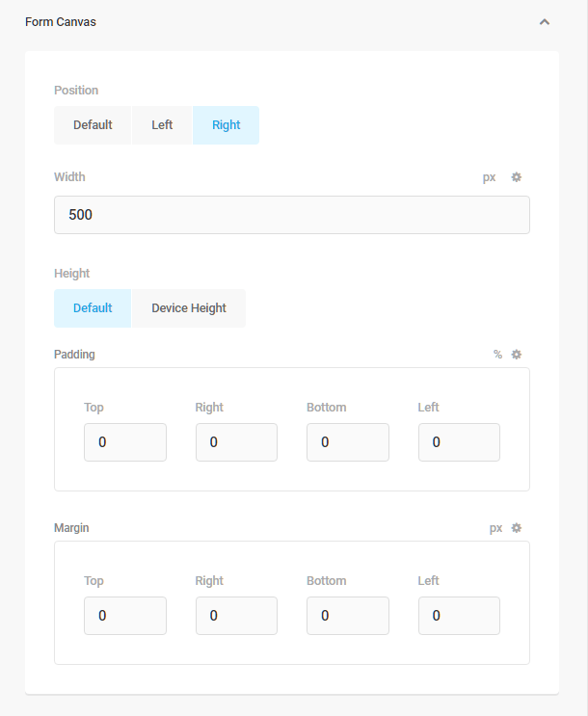This screenshot has height=716, width=588.
Task: Focus the Padding Right field
Action: [237, 442]
